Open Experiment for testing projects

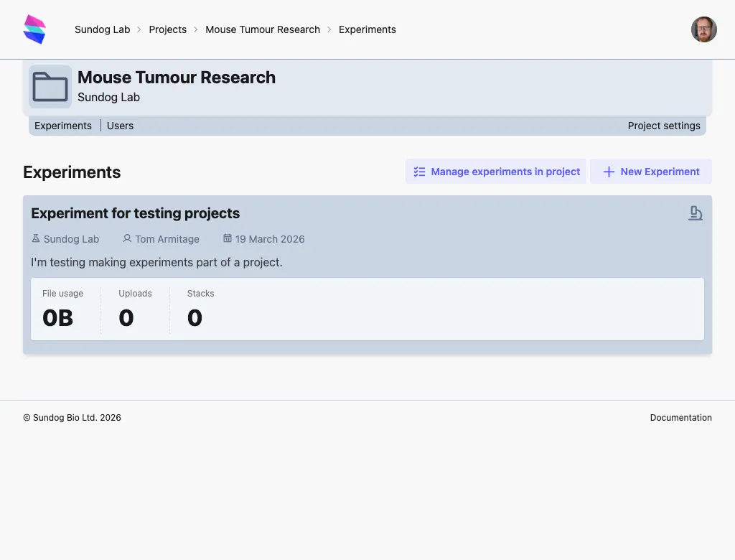135,213
